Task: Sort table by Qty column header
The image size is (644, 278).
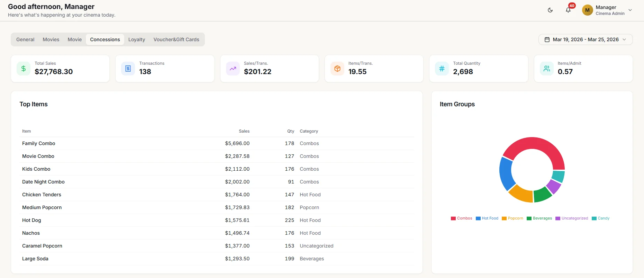Action: tap(291, 131)
